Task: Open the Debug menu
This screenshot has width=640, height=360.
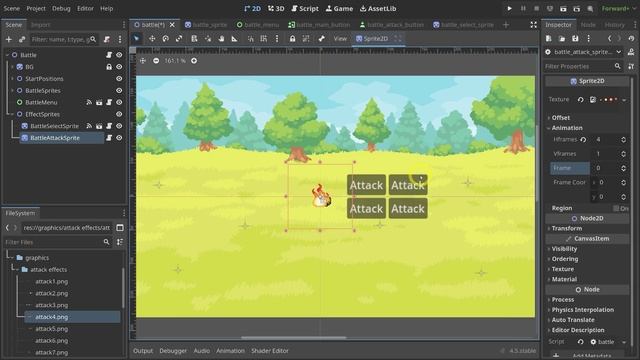Action: point(61,8)
